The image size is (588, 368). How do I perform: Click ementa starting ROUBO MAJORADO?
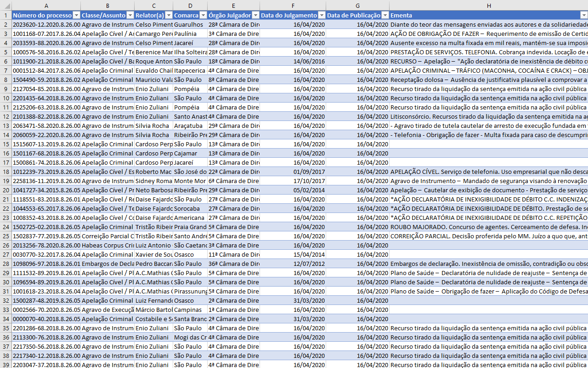tap(489, 227)
